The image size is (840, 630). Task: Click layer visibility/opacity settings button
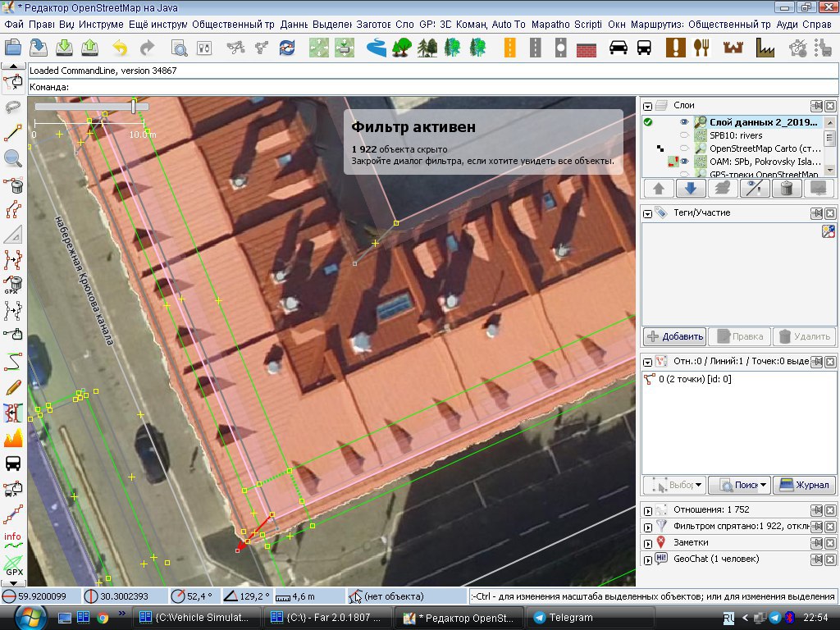pyautogui.click(x=755, y=189)
